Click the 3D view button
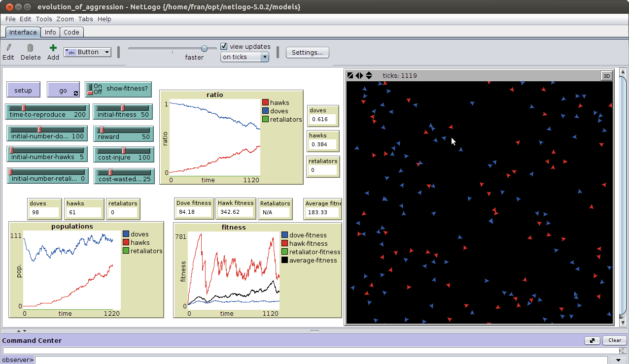This screenshot has width=629, height=364. (x=606, y=76)
